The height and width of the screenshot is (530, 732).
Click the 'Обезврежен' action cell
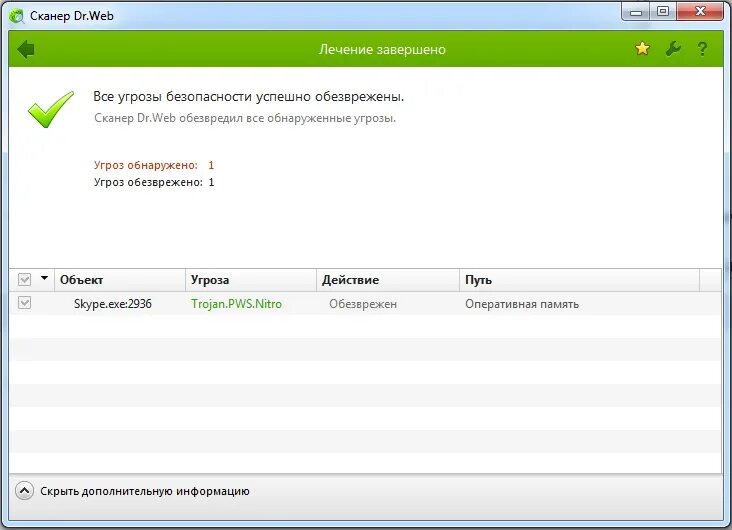point(363,304)
